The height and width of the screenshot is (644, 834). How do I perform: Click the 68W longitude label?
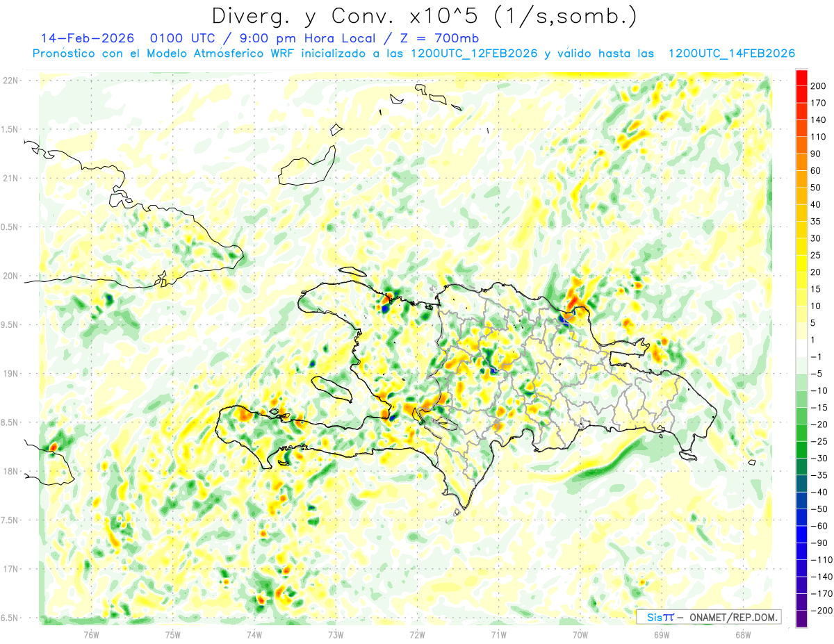click(x=742, y=634)
